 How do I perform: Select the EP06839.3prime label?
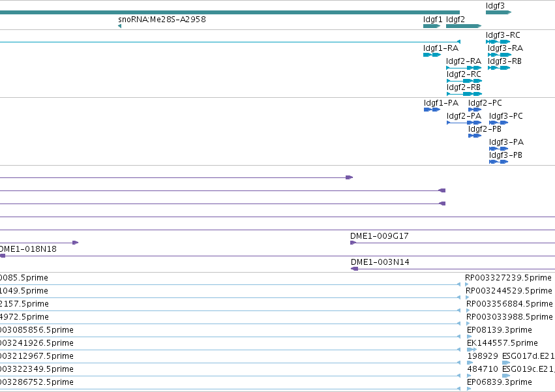[x=499, y=382]
